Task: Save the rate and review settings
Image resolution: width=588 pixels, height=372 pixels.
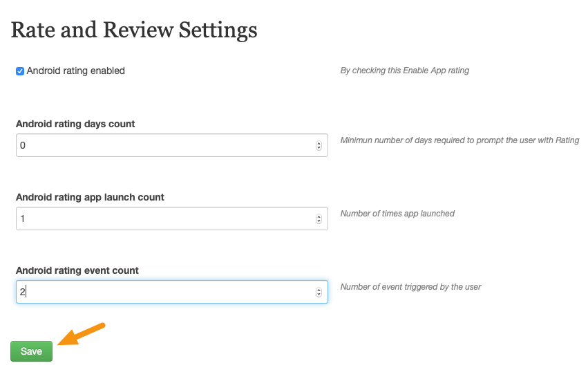Action: click(x=32, y=351)
